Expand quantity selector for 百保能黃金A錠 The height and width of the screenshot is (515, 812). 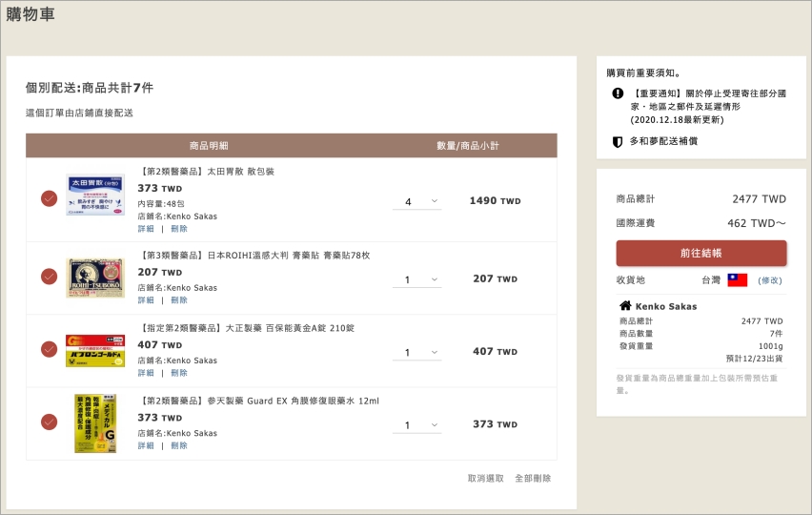coord(416,352)
